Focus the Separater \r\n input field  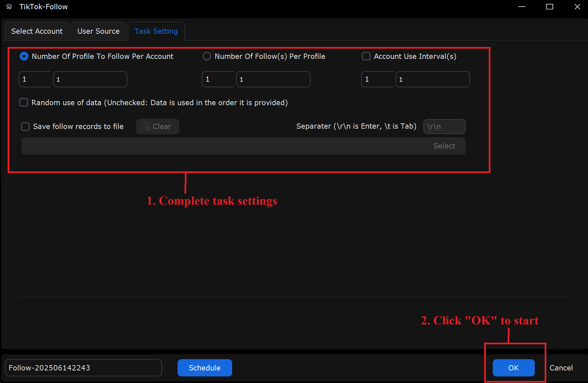(444, 126)
